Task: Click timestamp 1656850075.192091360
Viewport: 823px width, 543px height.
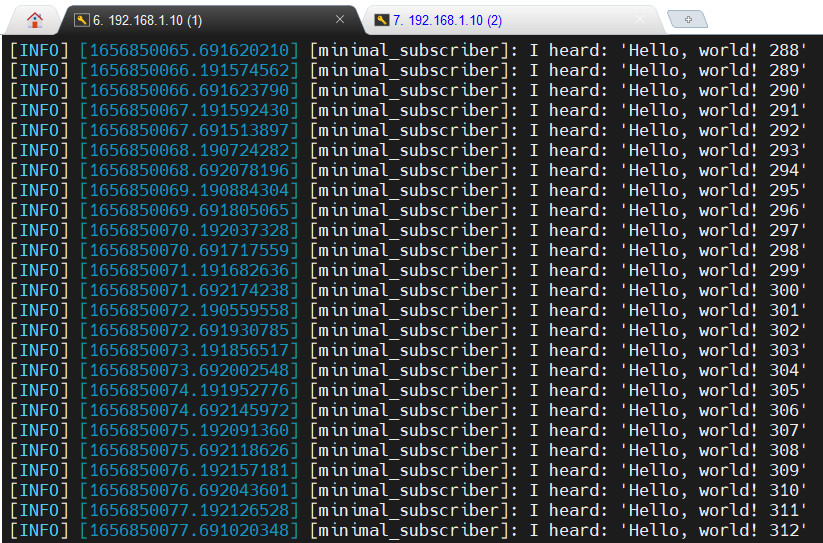Action: point(189,430)
